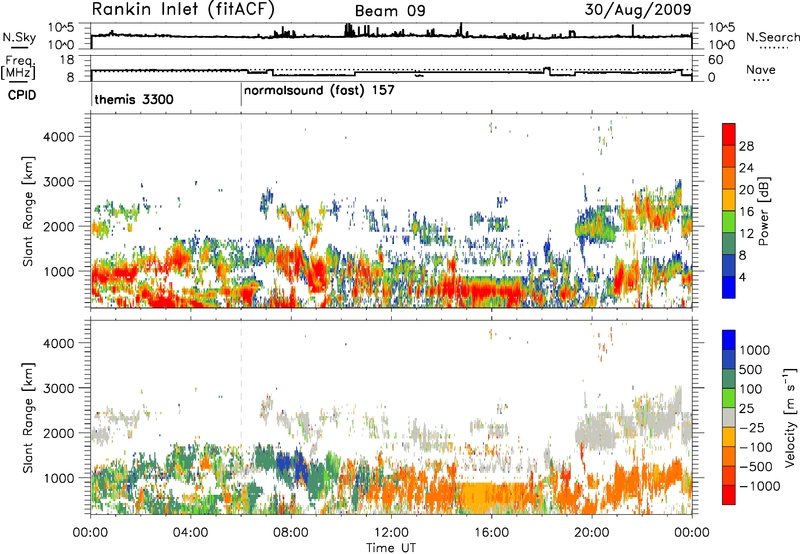Click the velocity panel 'Slant Range [km]' label
The height and width of the screenshot is (554, 800).
(x=28, y=417)
